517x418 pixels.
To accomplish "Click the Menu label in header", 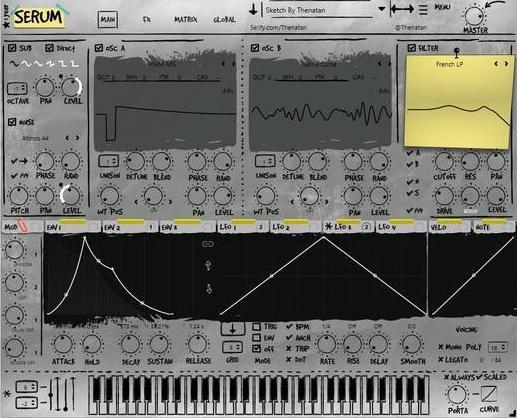I will (x=442, y=7).
